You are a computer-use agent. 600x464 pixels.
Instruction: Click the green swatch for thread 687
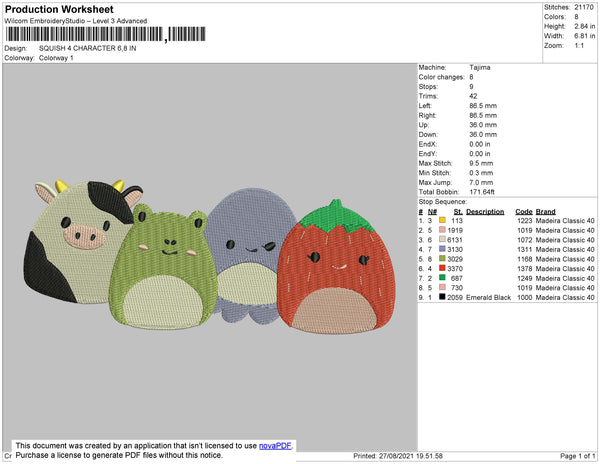pyautogui.click(x=442, y=278)
